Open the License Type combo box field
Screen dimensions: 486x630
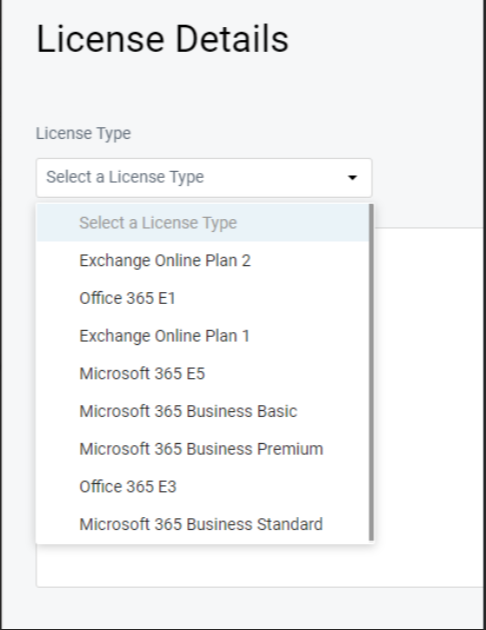click(x=204, y=178)
